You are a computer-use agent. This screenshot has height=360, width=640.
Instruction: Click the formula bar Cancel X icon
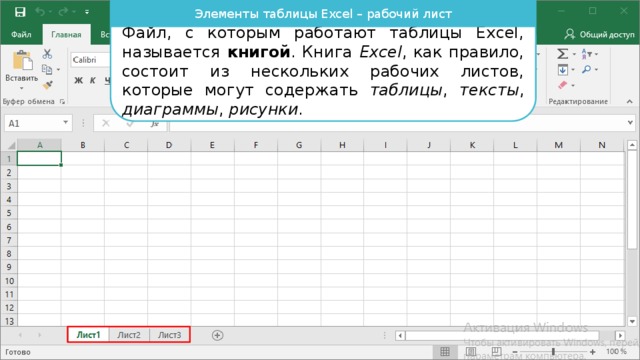tap(106, 123)
